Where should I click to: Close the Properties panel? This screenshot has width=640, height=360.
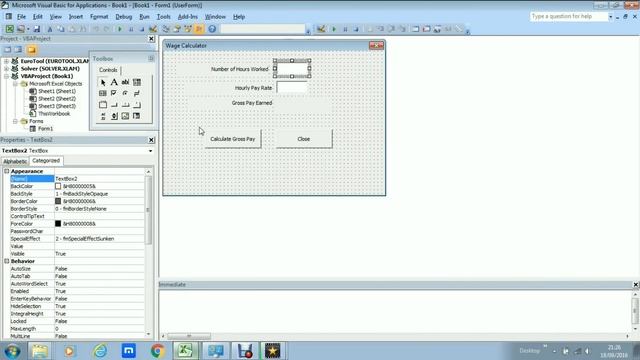[151, 140]
